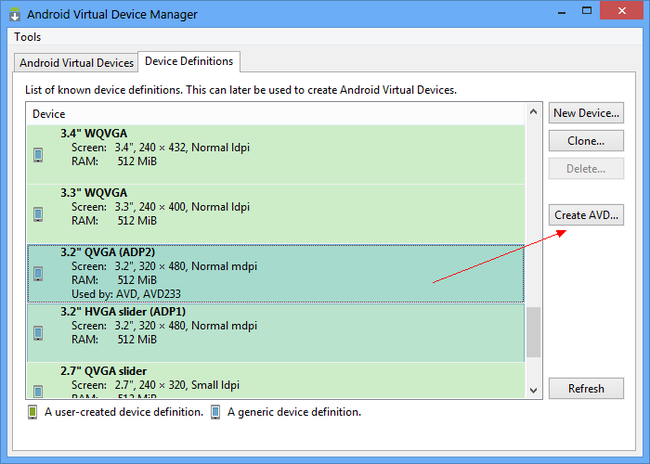Click the Screen line under 3.2" QVGA (ADP2)
Image resolution: width=650 pixels, height=464 pixels.
(x=164, y=266)
